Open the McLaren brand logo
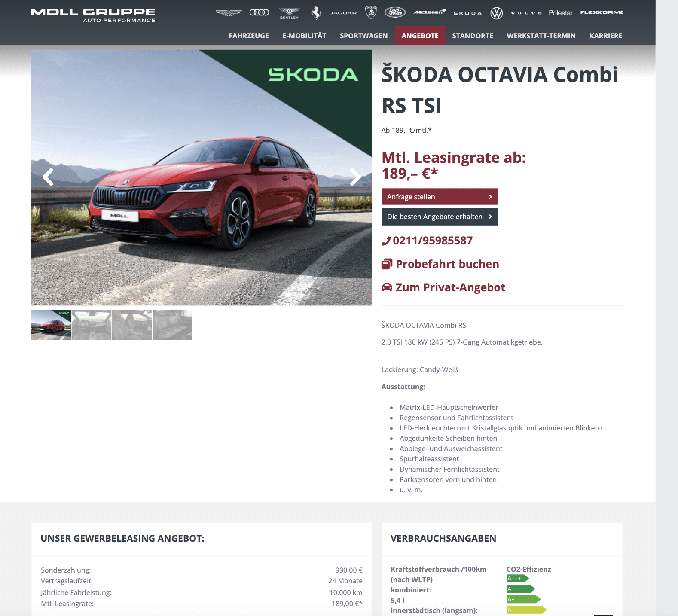The width and height of the screenshot is (678, 616). click(x=430, y=12)
